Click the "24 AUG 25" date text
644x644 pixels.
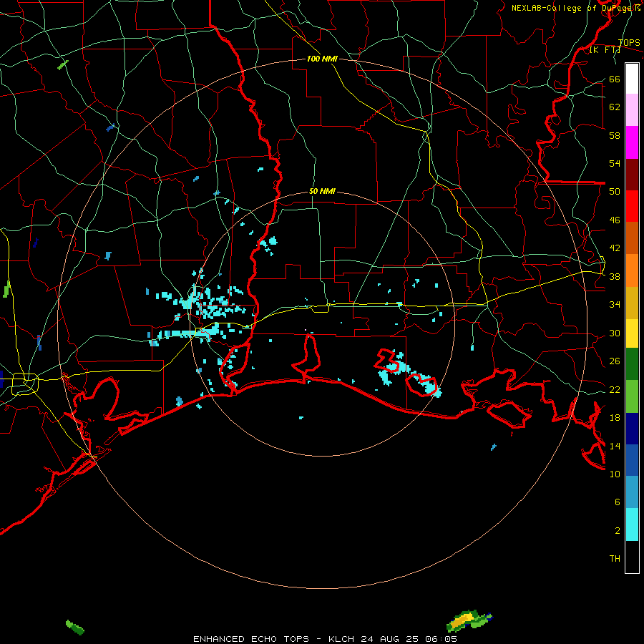tap(389, 639)
